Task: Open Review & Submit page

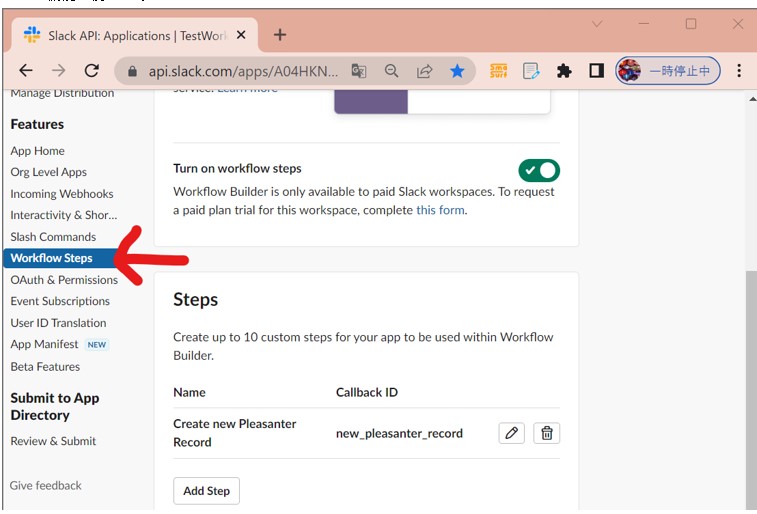Action: click(53, 441)
